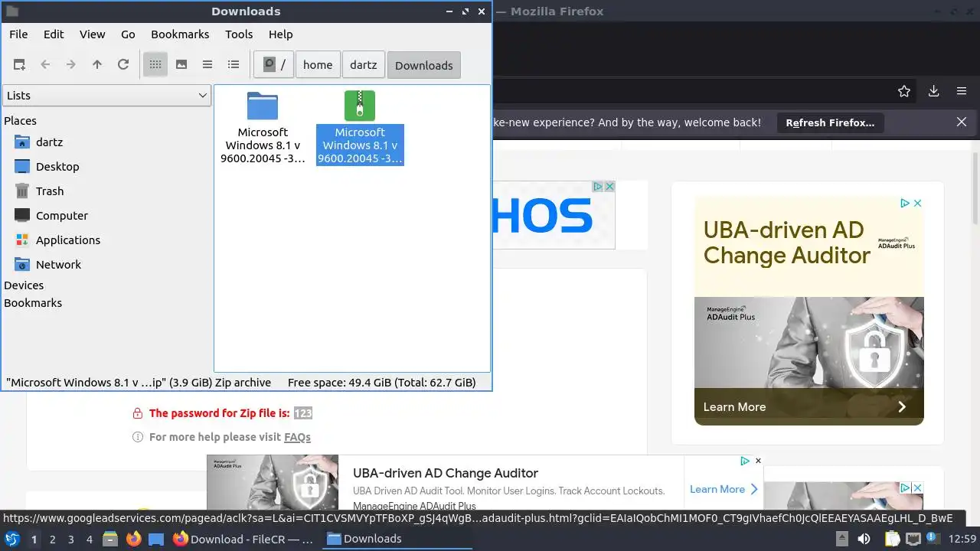The height and width of the screenshot is (551, 980).
Task: Switch to virtual desktop 4
Action: (90, 539)
